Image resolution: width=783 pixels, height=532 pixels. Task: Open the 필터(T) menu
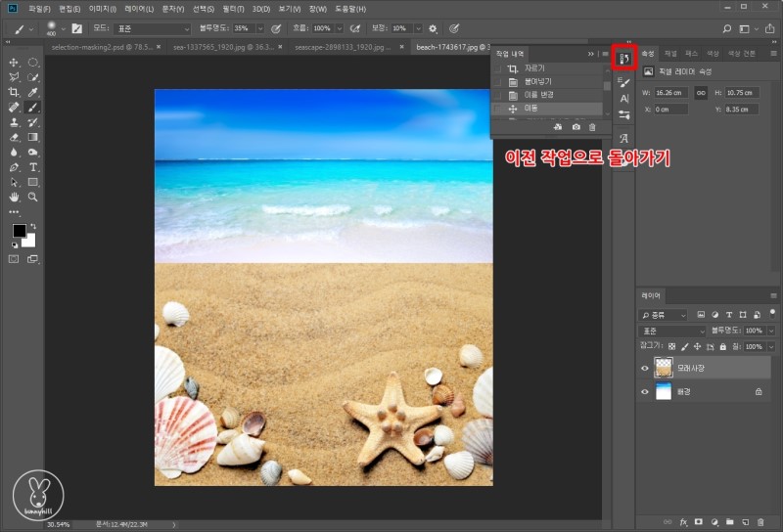231,9
